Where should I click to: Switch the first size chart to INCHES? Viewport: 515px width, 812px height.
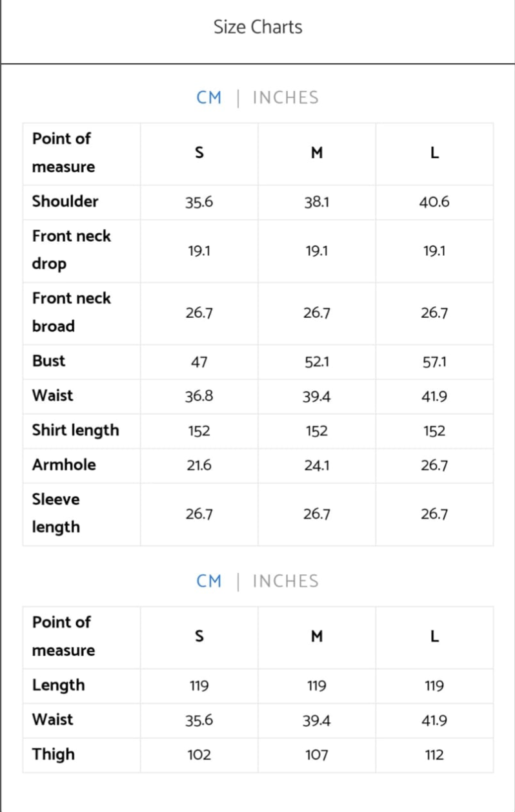coord(285,98)
